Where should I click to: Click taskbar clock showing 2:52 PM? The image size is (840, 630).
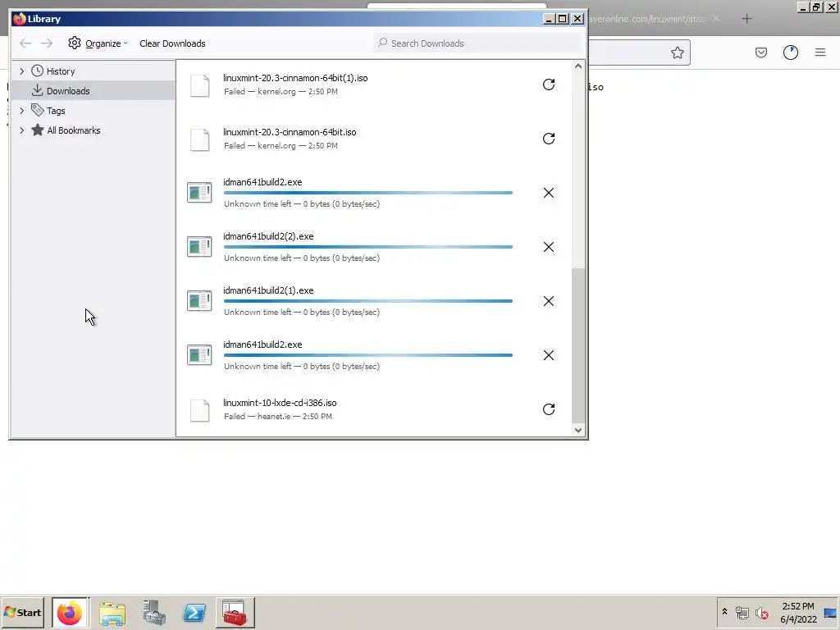click(x=797, y=613)
